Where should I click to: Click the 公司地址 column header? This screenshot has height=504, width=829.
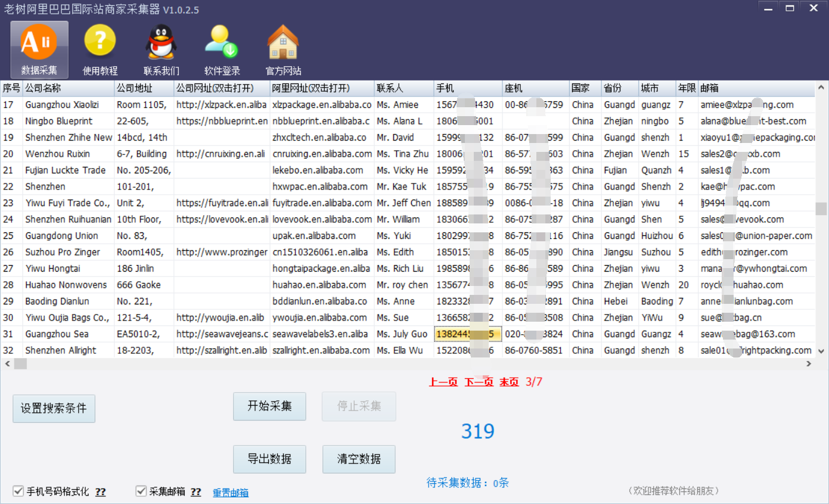pos(144,88)
